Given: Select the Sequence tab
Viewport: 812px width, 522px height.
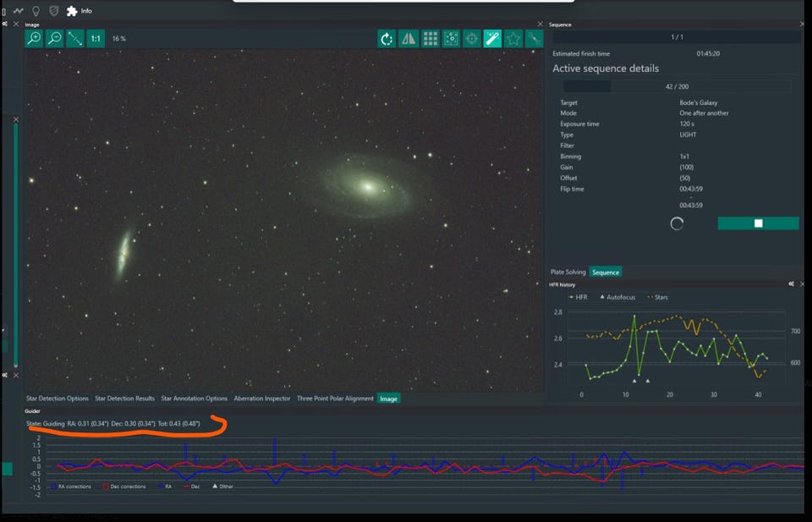Looking at the screenshot, I should pyautogui.click(x=606, y=272).
